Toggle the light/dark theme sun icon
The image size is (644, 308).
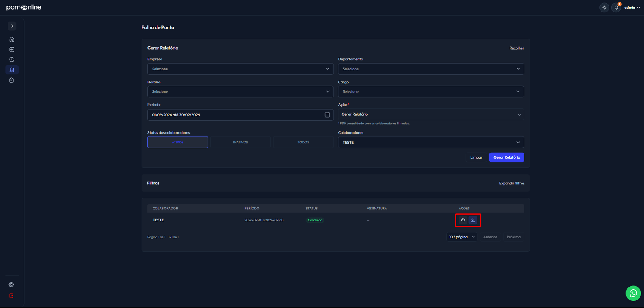[604, 8]
